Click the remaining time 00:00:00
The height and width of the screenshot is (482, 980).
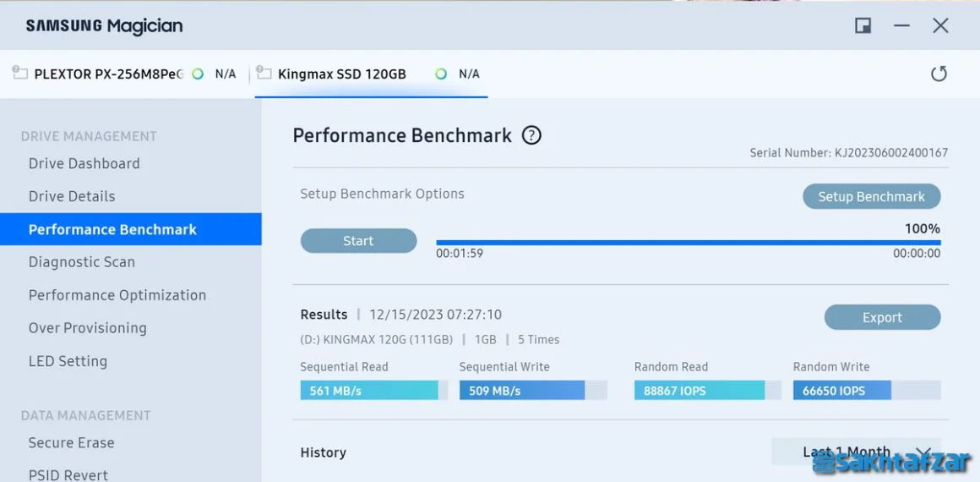[917, 254]
